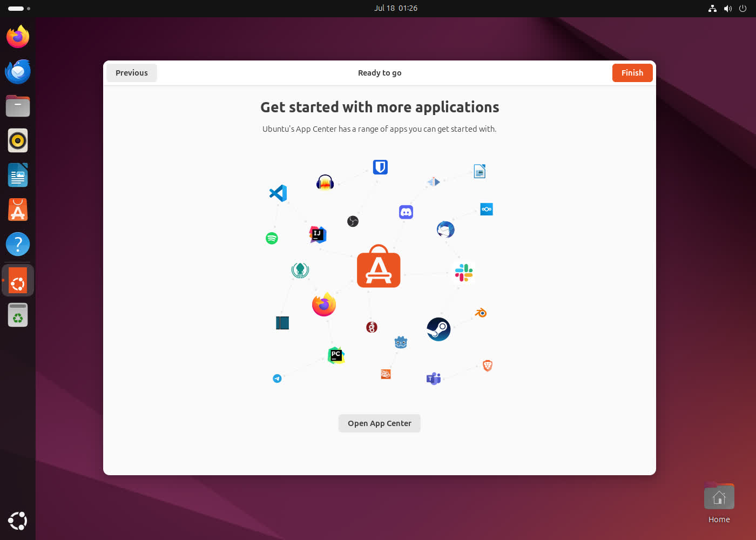Launch Thunderbird Mail from the dock

pyautogui.click(x=18, y=71)
